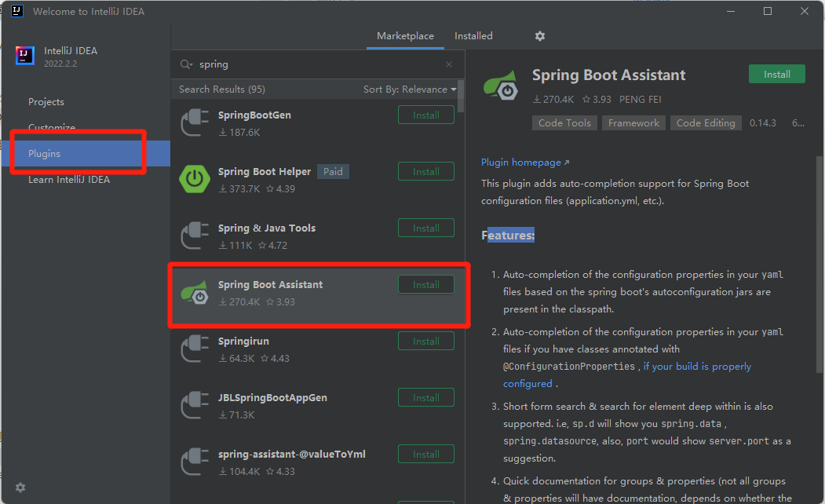Viewport: 825px width, 504px height.
Task: Open search options via magnifier icon
Action: pos(186,64)
